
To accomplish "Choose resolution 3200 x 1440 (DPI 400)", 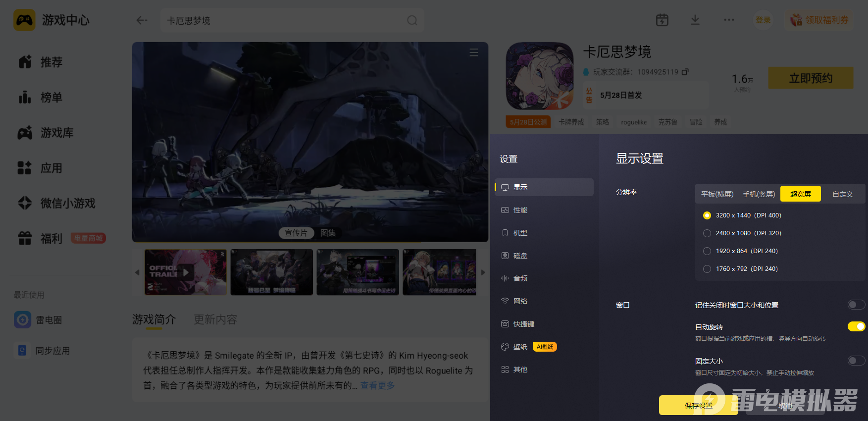I will pos(707,215).
